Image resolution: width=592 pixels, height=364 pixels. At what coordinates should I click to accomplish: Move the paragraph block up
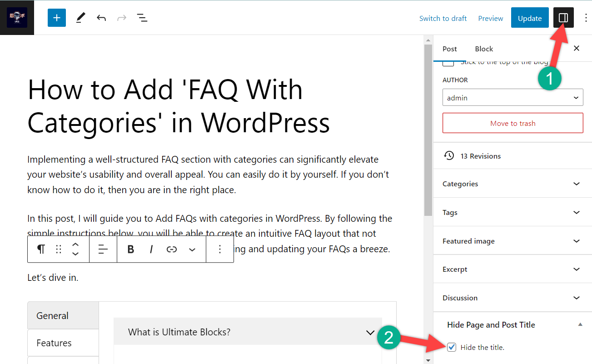76,244
